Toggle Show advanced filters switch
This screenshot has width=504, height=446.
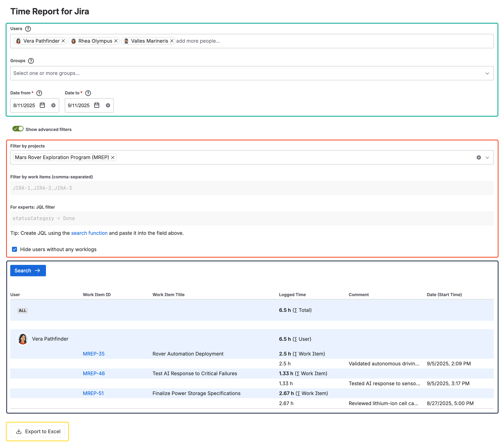point(18,129)
